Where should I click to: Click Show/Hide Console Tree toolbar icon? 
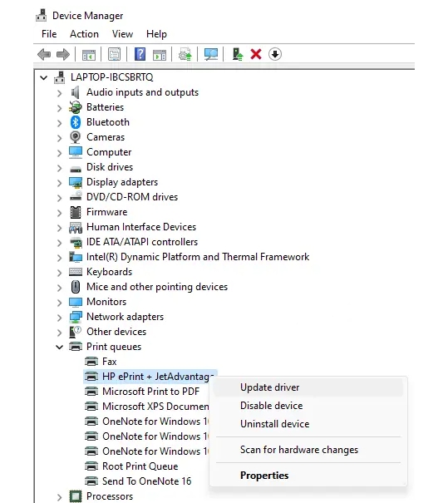click(88, 55)
